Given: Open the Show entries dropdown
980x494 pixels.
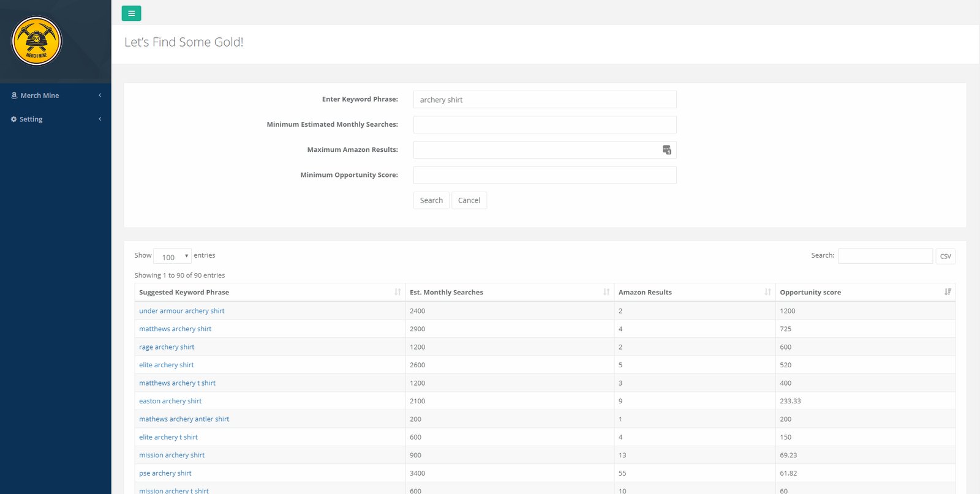Looking at the screenshot, I should (x=172, y=256).
